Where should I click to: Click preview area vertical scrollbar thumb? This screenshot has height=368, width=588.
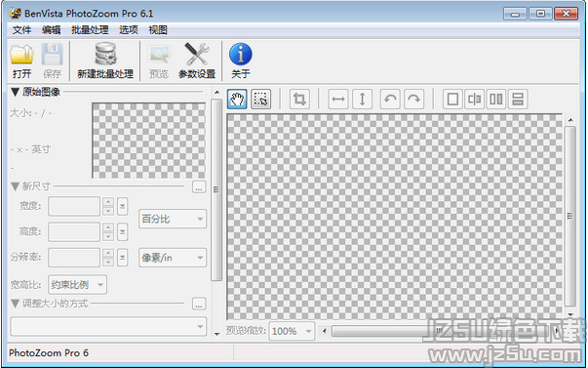[570, 216]
